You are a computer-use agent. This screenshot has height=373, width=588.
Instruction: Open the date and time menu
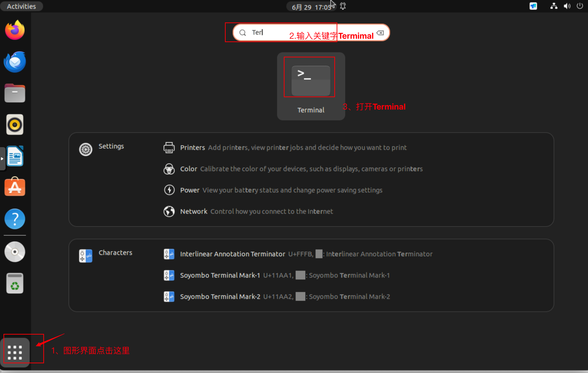click(x=311, y=7)
